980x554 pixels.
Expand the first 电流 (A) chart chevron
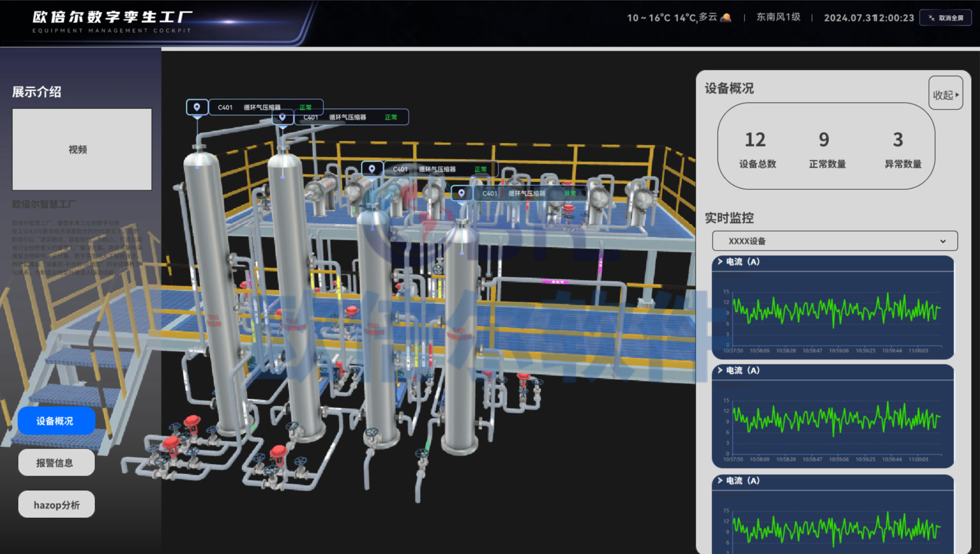tap(720, 261)
